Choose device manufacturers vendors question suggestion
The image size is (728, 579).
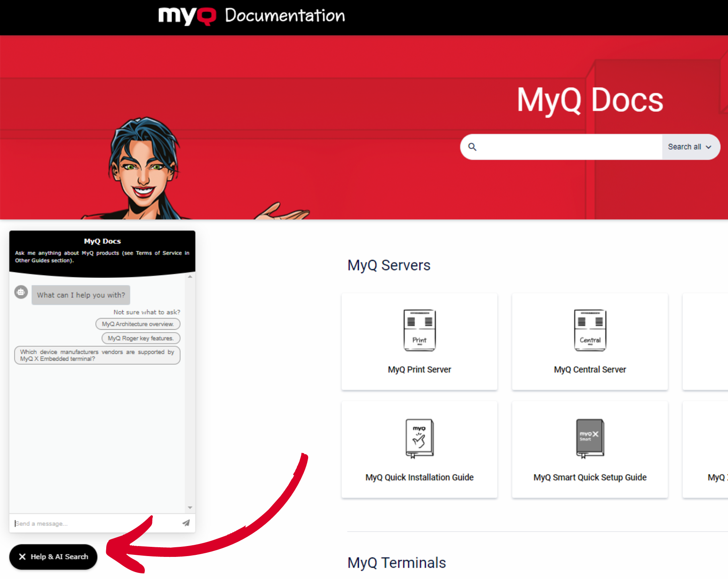[x=97, y=355]
